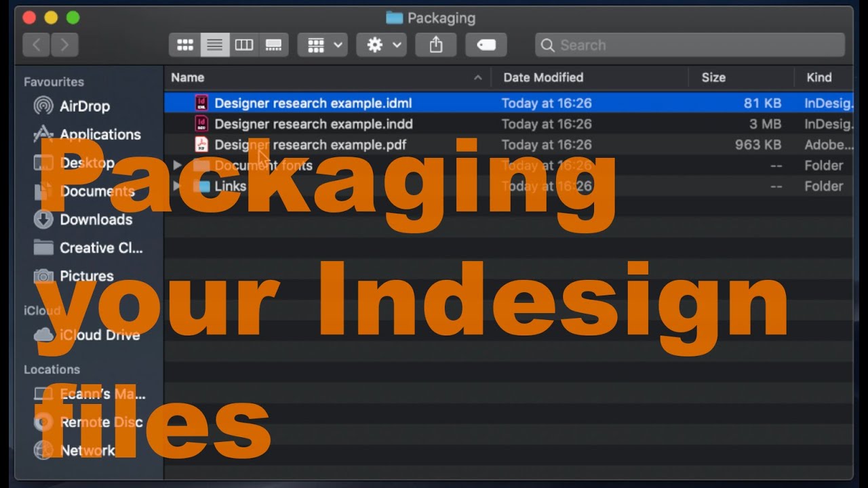The width and height of the screenshot is (868, 488).
Task: Click the Links folder icon
Action: click(202, 186)
